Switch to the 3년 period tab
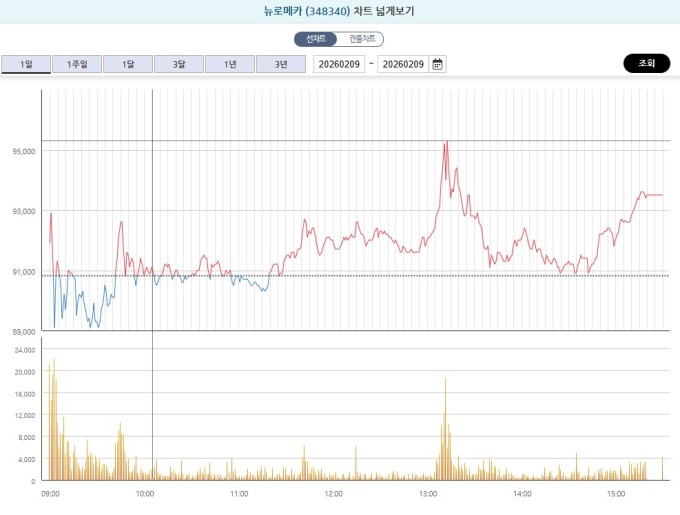Screen dimensions: 680x515 tap(280, 64)
